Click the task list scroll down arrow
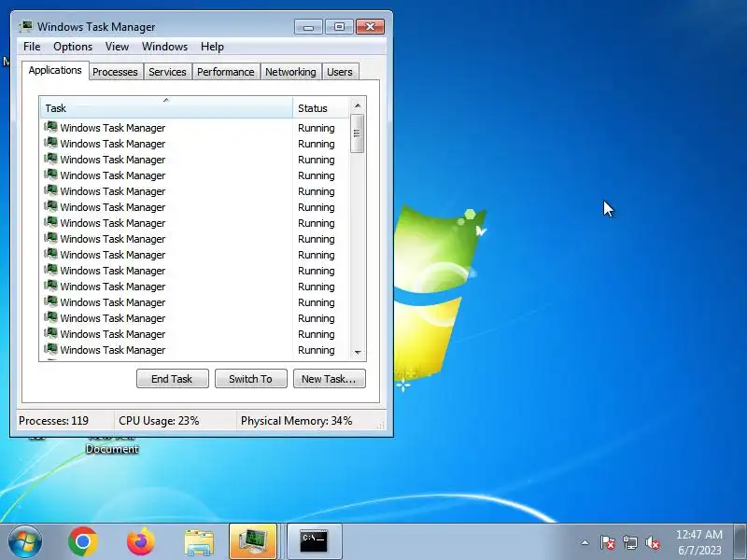The height and width of the screenshot is (560, 747). 358,353
